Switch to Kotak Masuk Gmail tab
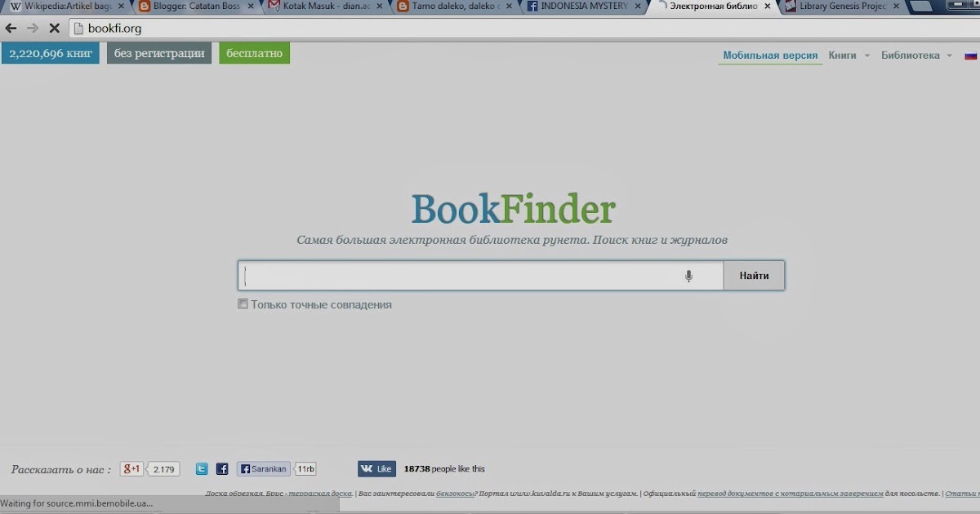The height and width of the screenshot is (514, 980). click(325, 7)
